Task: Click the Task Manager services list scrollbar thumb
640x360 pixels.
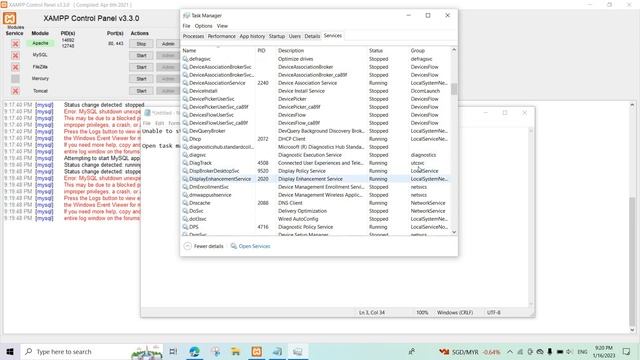Action: pos(454,89)
